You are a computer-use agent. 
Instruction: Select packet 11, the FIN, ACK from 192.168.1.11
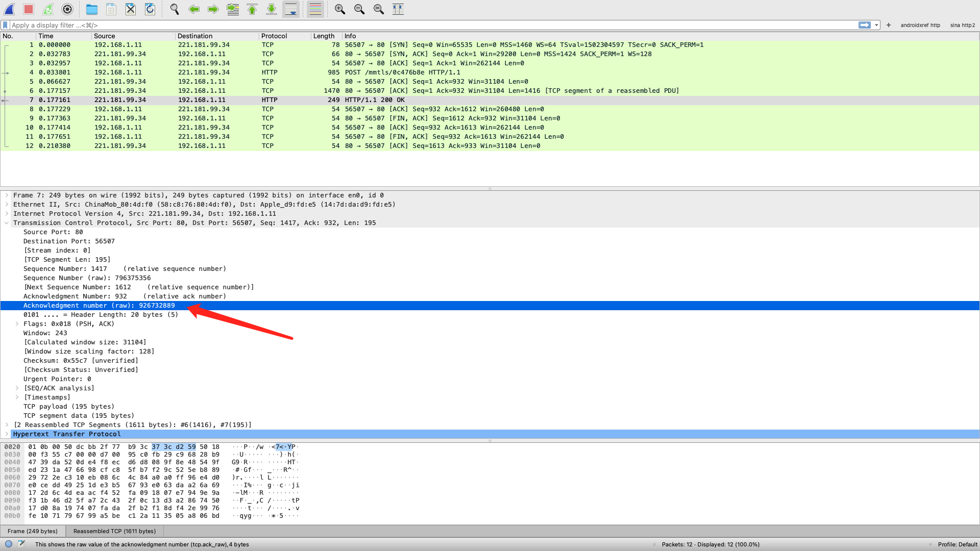490,137
